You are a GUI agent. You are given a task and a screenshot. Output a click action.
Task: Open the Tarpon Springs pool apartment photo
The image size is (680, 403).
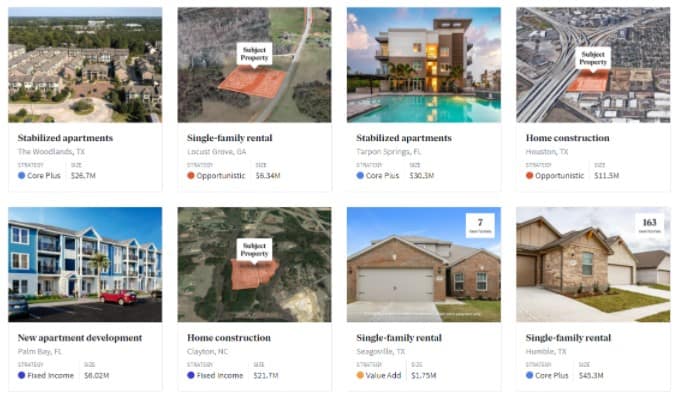(424, 65)
